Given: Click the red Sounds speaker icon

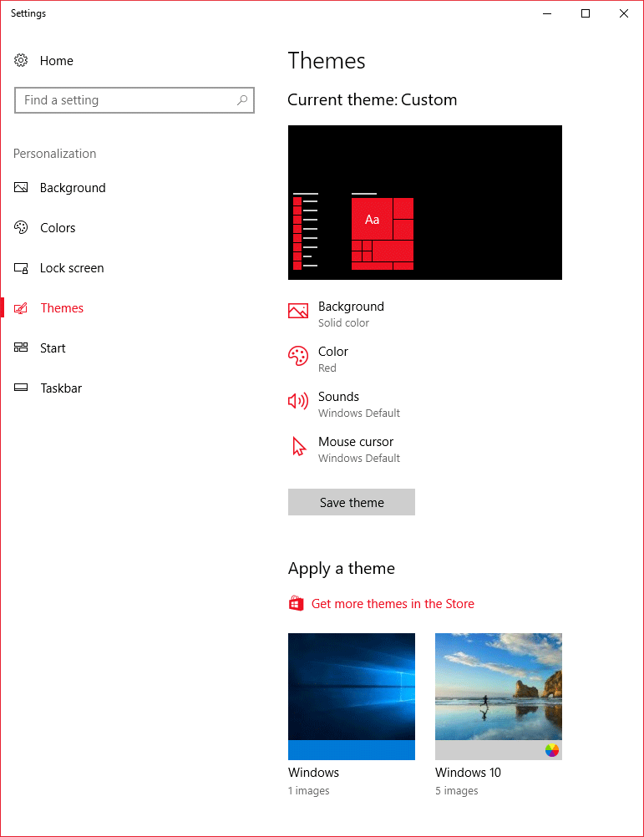Looking at the screenshot, I should coord(298,401).
